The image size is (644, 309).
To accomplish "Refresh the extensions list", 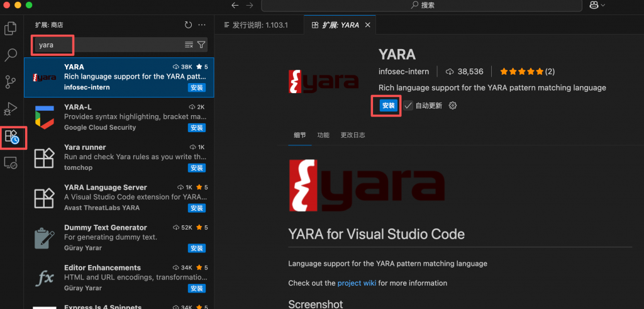I will coord(188,25).
